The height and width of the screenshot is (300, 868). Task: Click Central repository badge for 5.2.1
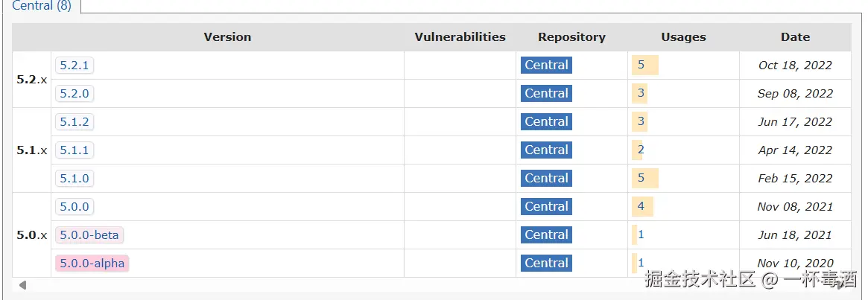click(x=546, y=66)
